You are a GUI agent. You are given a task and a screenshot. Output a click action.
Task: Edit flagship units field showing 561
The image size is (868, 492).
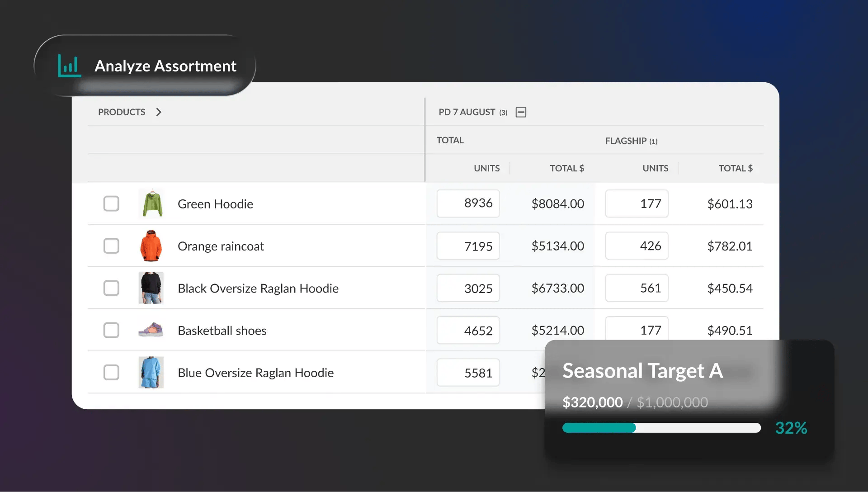[x=637, y=288]
